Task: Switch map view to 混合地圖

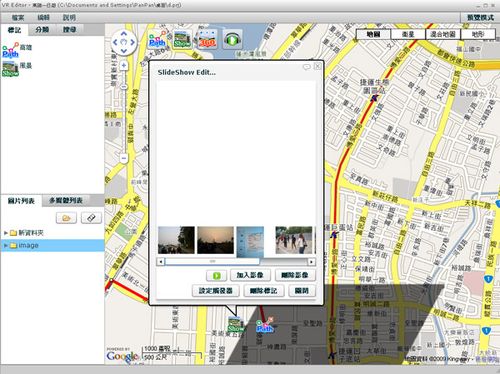Action: click(x=443, y=34)
